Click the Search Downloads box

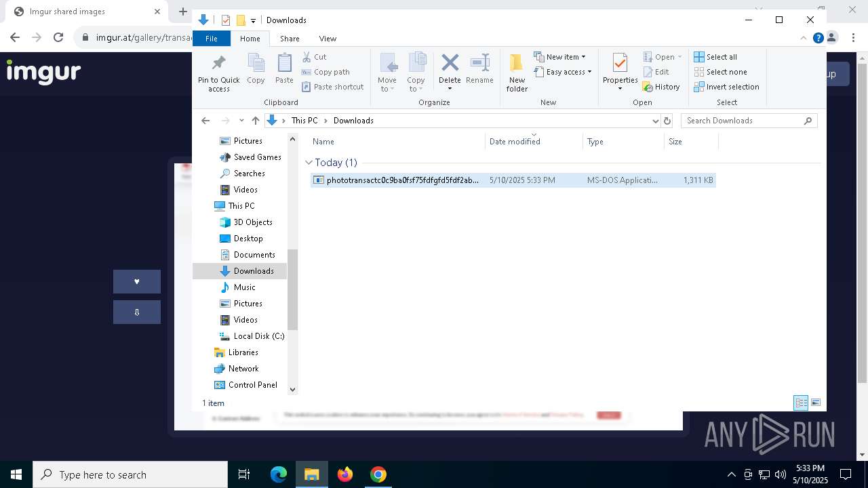pyautogui.click(x=749, y=121)
